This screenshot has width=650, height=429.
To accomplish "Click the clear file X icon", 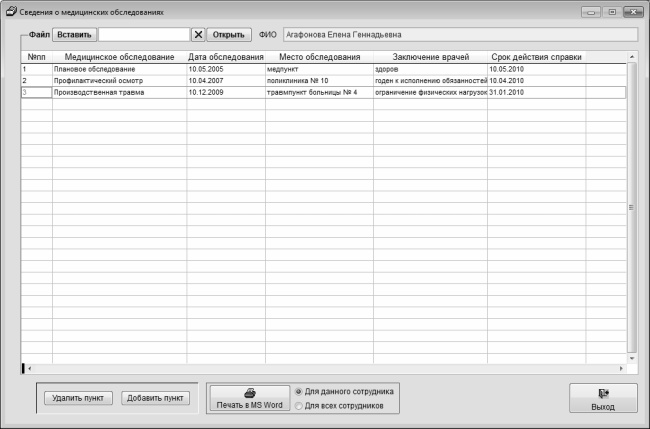I will (198, 33).
